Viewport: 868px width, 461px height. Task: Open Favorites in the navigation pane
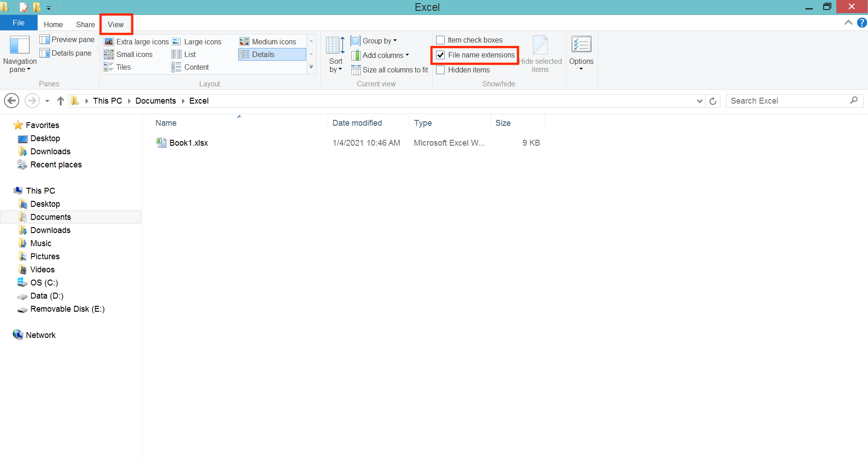(x=36, y=125)
